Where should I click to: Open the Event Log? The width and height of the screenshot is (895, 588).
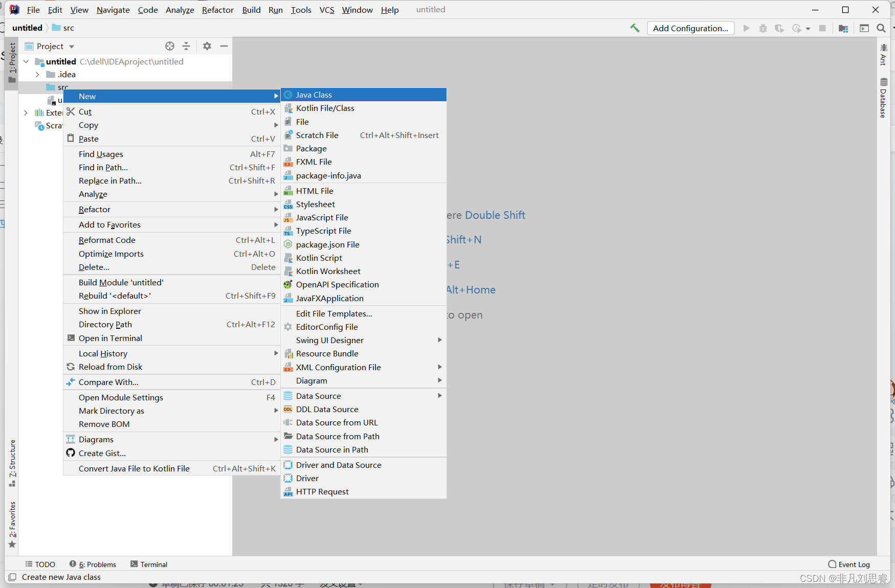849,564
